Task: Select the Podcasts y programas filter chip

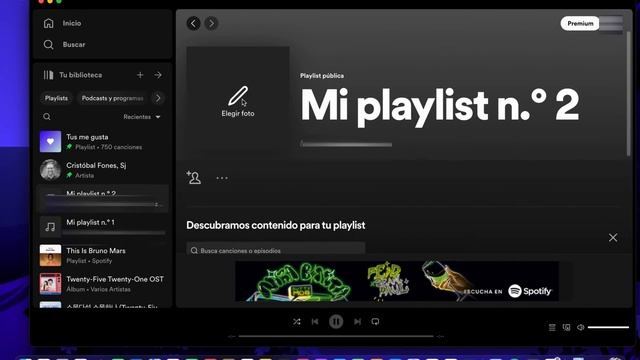Action: pyautogui.click(x=112, y=98)
